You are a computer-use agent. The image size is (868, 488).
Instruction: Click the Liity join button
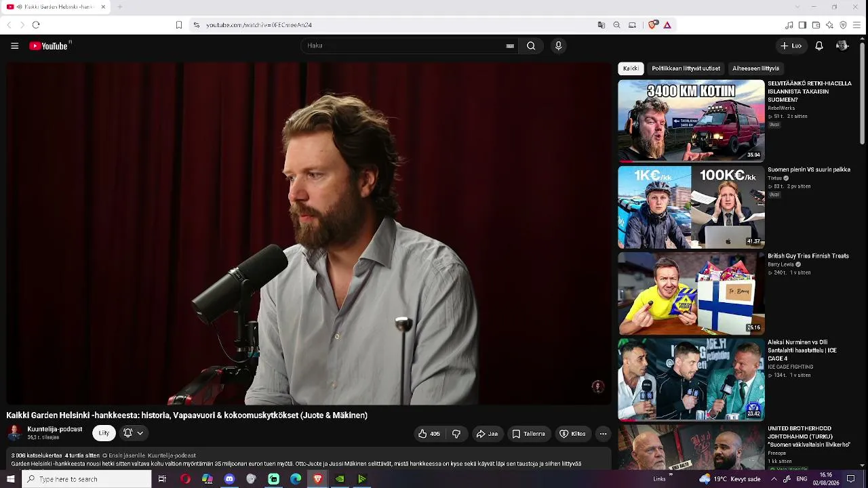(x=104, y=433)
